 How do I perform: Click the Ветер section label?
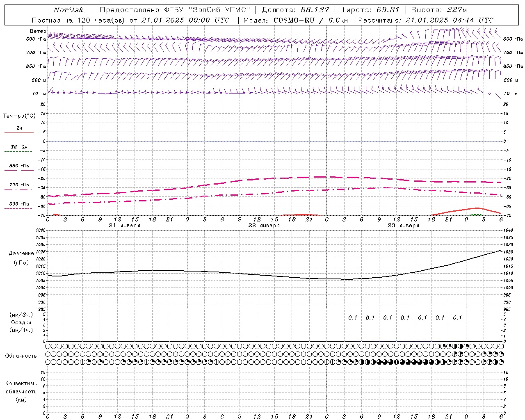tap(38, 31)
